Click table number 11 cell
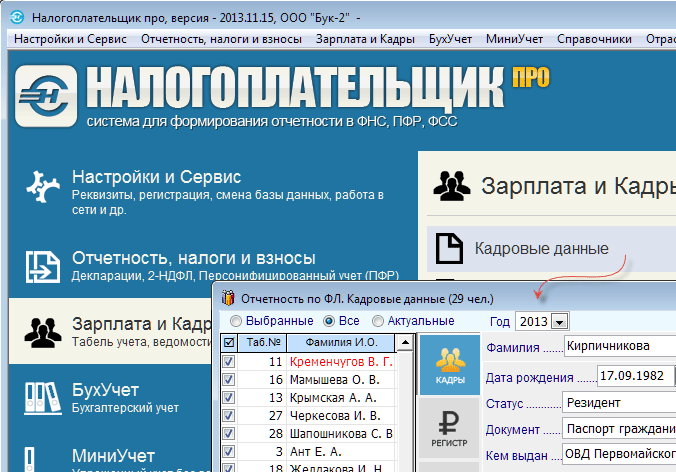Viewport: 676px width, 472px height. point(262,362)
